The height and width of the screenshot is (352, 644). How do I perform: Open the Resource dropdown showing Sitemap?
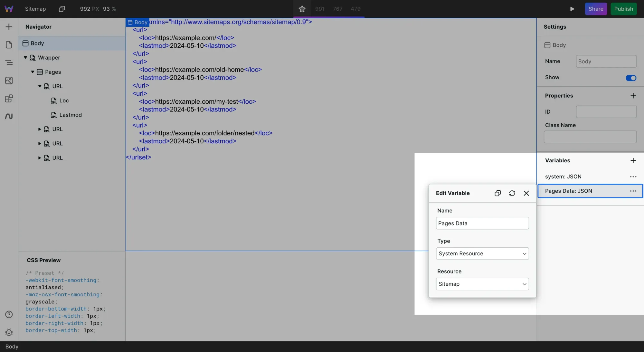(x=482, y=284)
